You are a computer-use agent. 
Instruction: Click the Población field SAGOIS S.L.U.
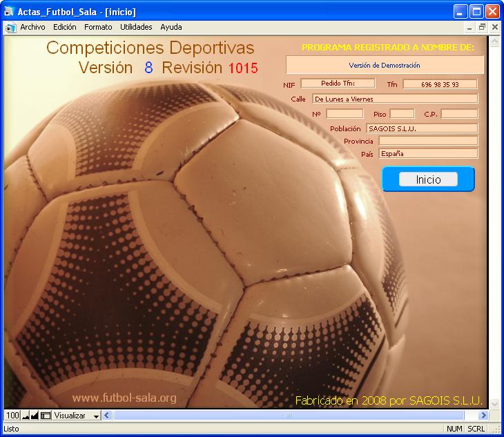[422, 128]
